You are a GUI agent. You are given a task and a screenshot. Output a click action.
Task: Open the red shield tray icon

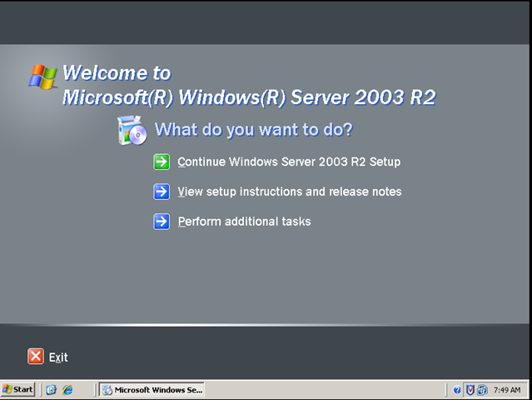470,390
